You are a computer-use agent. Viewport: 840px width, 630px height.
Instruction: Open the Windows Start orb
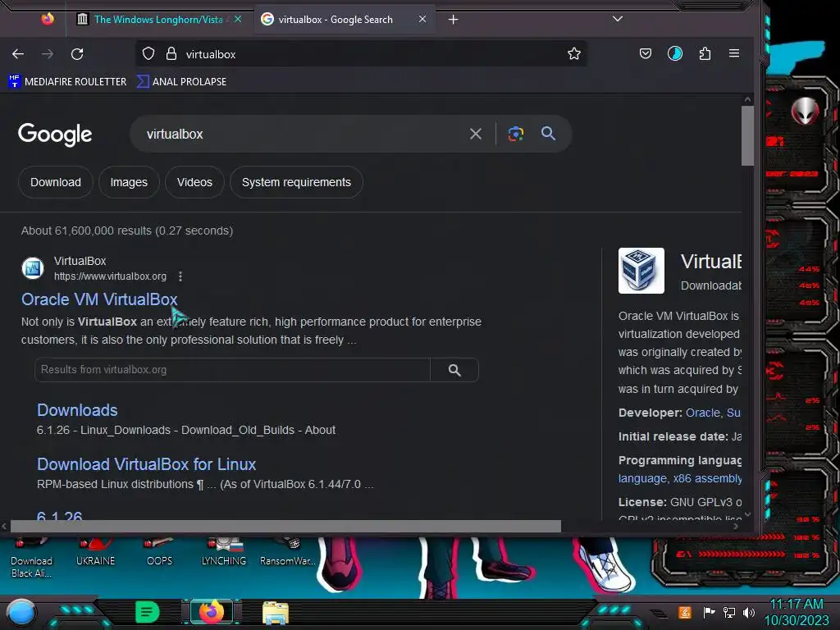pos(21,613)
